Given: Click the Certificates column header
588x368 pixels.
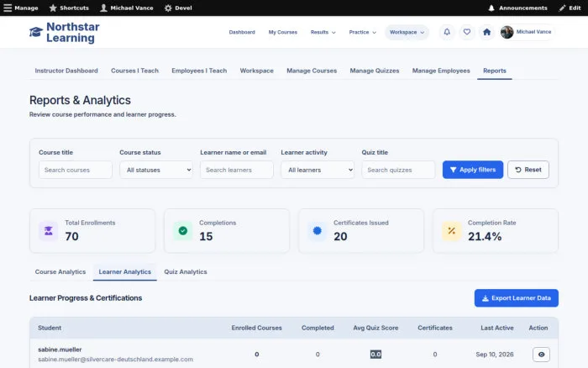Looking at the screenshot, I should pyautogui.click(x=435, y=328).
